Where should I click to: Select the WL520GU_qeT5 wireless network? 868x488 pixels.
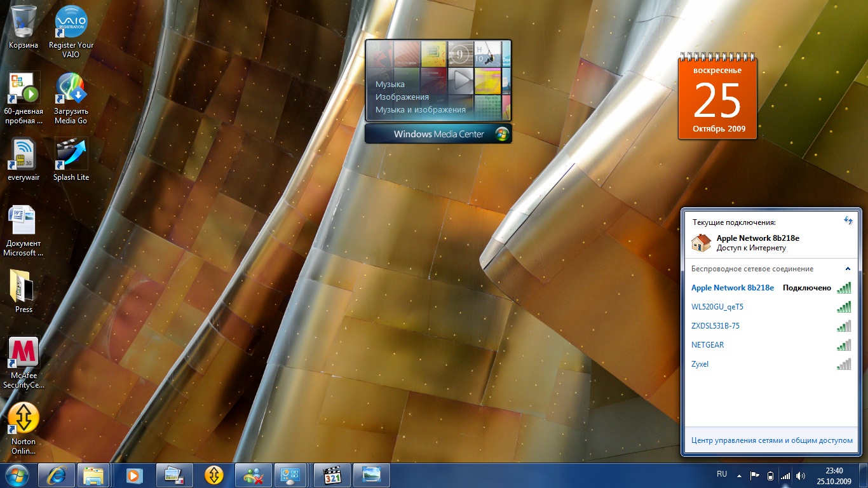[x=771, y=307]
